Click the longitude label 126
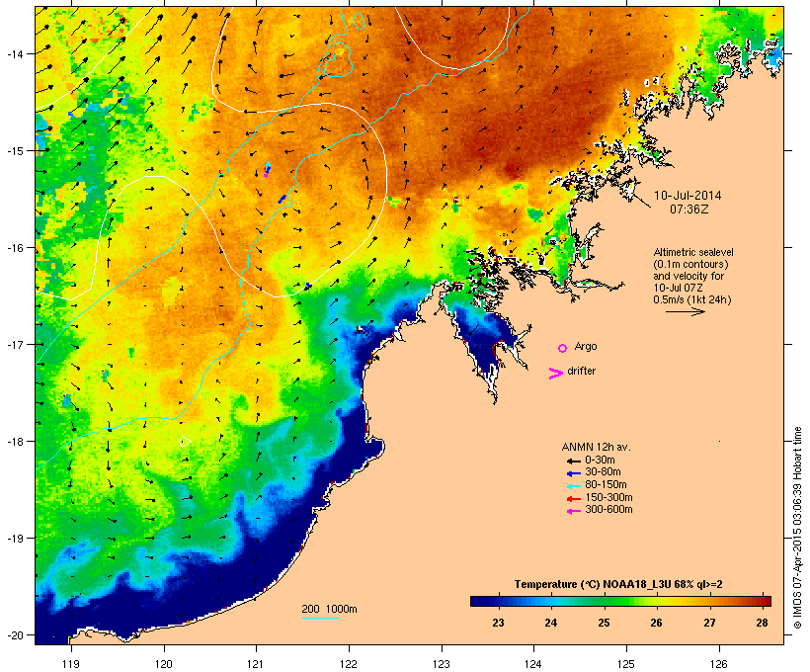The image size is (810, 672). pyautogui.click(x=719, y=664)
